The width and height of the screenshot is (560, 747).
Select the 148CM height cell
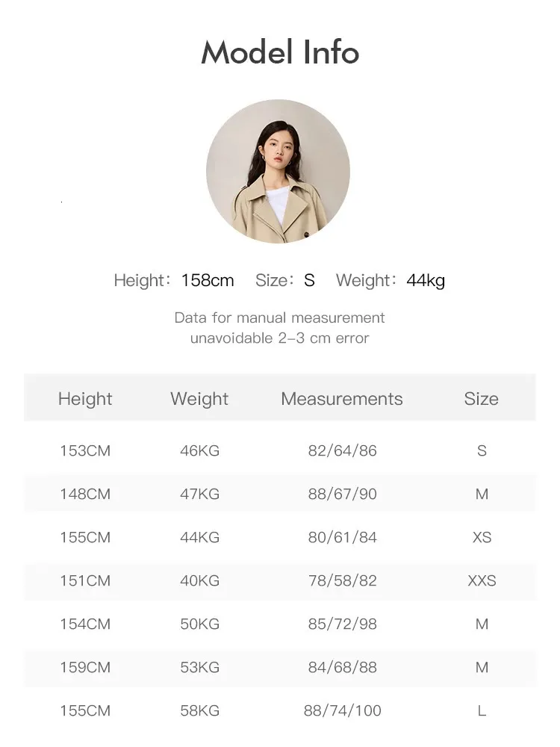(x=85, y=494)
